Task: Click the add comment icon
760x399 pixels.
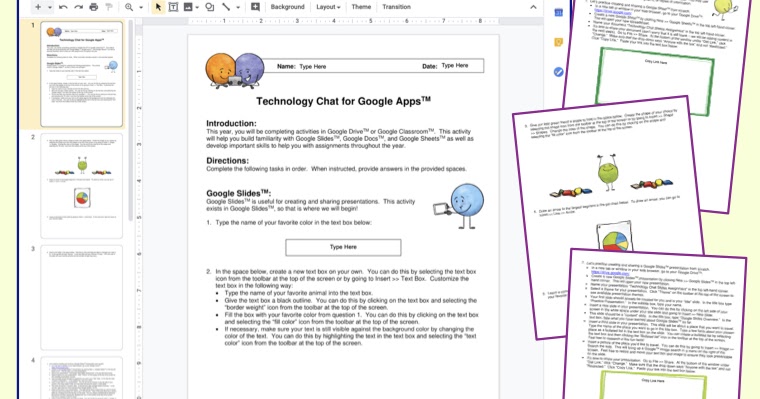Action: tap(255, 7)
